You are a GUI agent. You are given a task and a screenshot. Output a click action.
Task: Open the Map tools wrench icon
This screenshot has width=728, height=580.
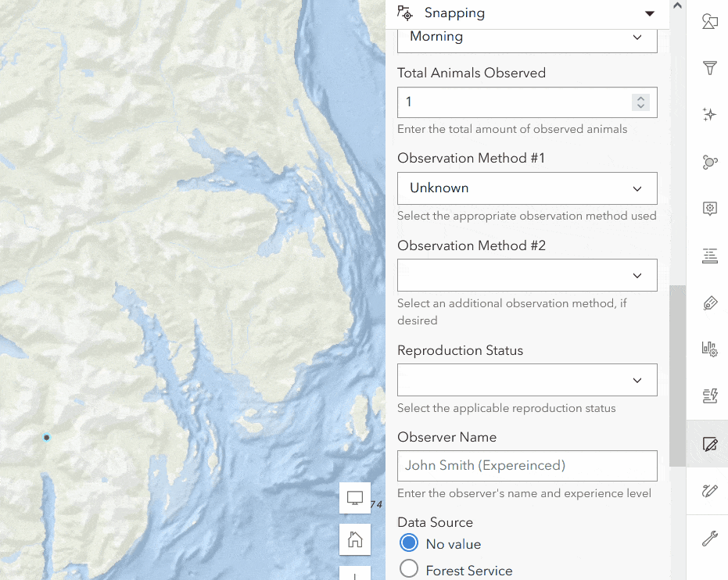pyautogui.click(x=709, y=538)
